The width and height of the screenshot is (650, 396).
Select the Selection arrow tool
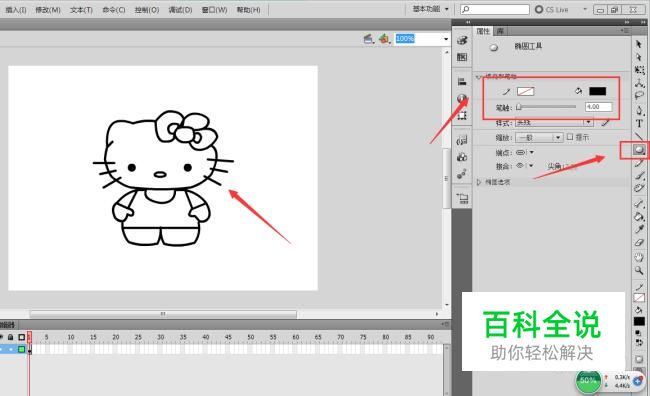pyautogui.click(x=639, y=44)
